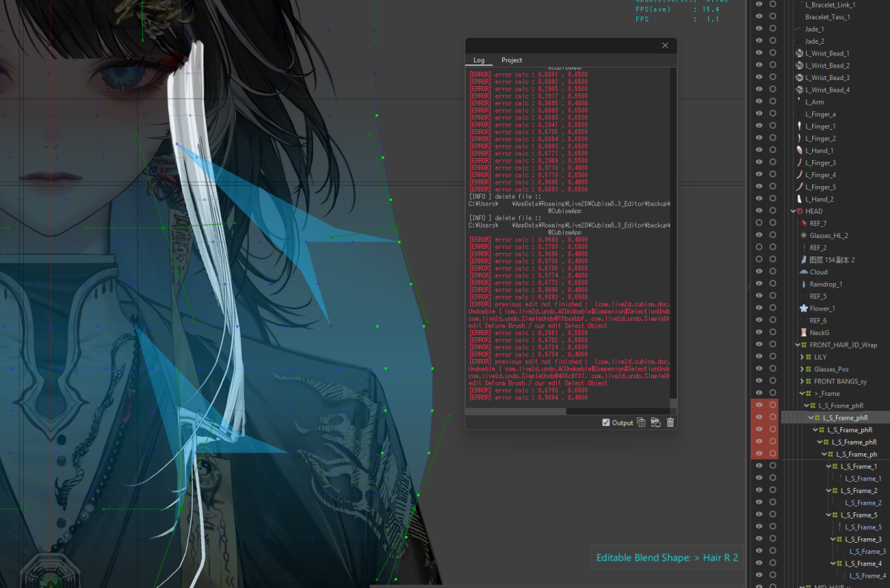The height and width of the screenshot is (588, 890).
Task: Toggle the lock circle for NeckG
Action: 773,333
